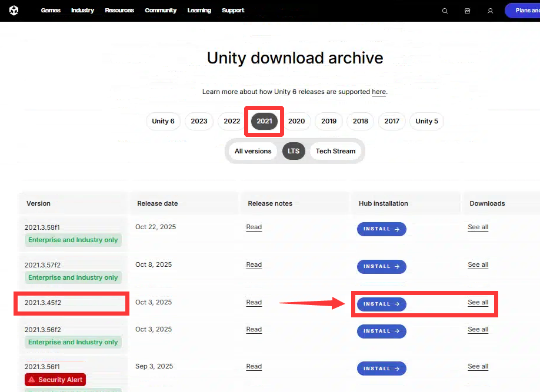Open the Resources menu in the navigation
The image size is (540, 392).
point(119,11)
